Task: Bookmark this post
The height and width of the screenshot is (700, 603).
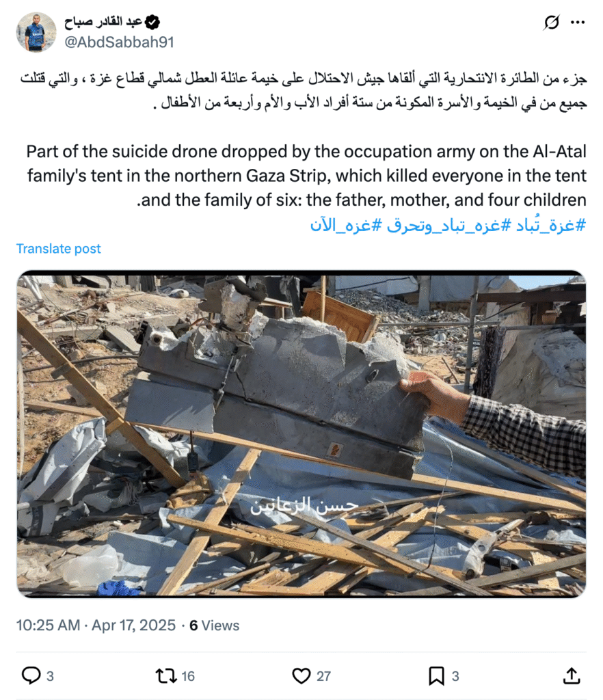Action: [436, 676]
